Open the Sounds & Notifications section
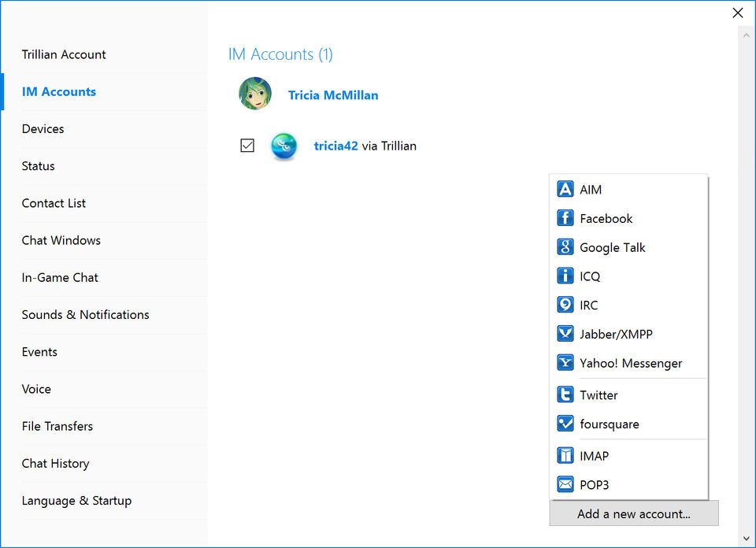 (x=85, y=315)
